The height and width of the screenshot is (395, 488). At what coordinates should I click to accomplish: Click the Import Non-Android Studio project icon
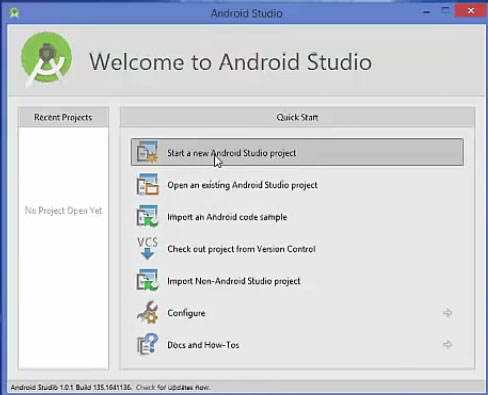pyautogui.click(x=147, y=280)
